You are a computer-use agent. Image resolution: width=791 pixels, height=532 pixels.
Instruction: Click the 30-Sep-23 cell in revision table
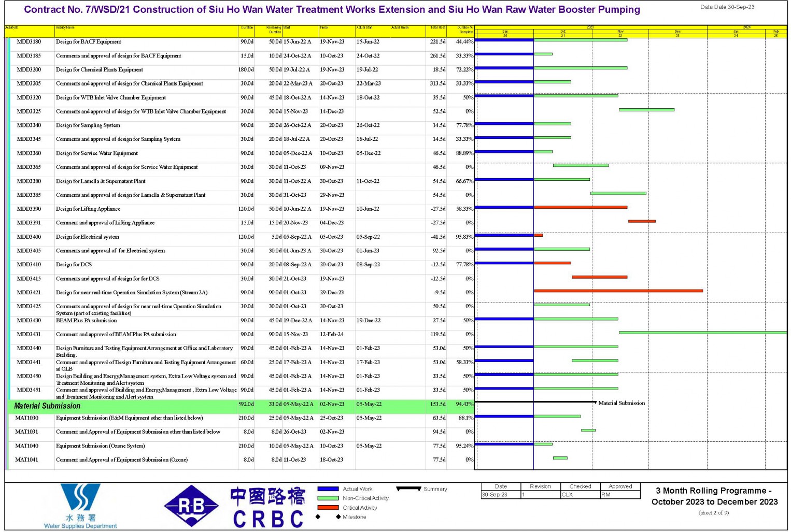coord(501,495)
